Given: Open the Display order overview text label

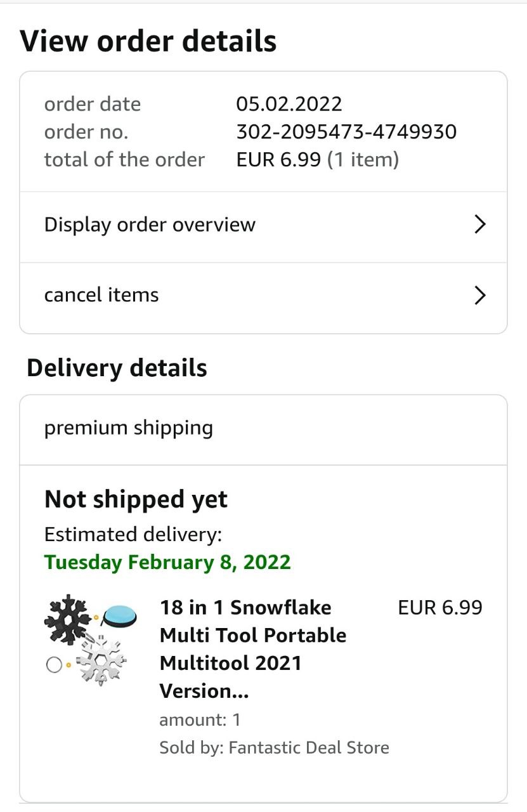Looking at the screenshot, I should 150,225.
